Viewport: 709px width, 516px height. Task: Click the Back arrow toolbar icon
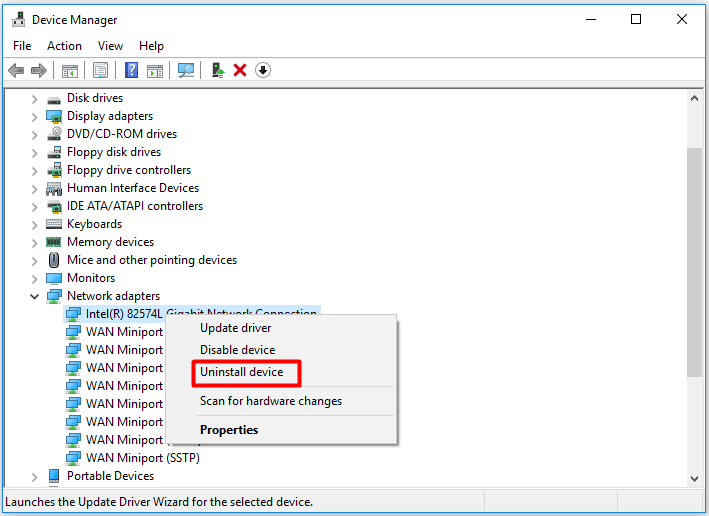16,70
